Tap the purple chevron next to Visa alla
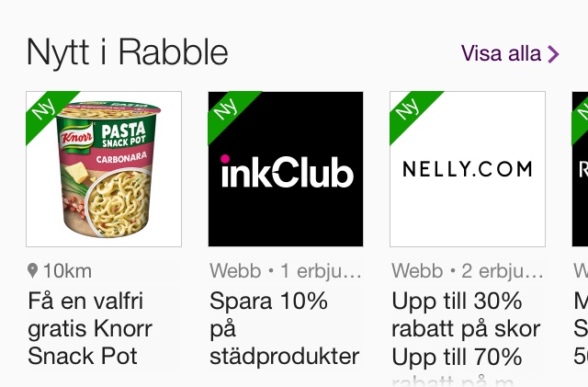Viewport: 588px width, 387px height. click(x=553, y=54)
